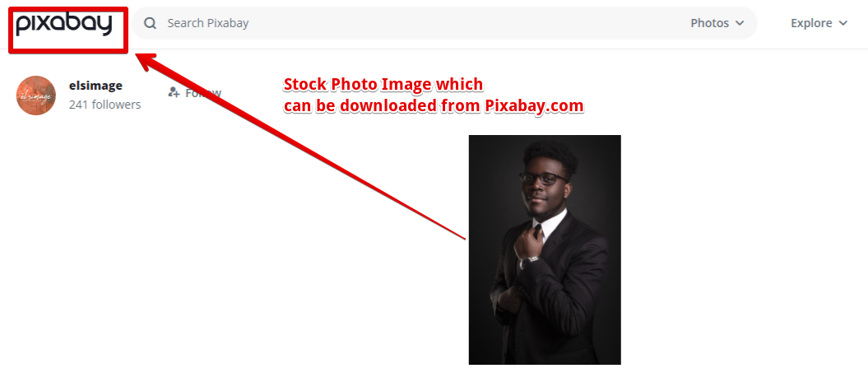The image size is (868, 373).
Task: Open the Photos media type dropdown
Action: coord(717,23)
